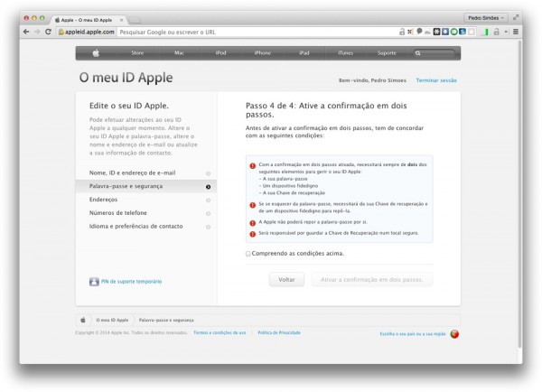
Task: Select 'Palavra-passe e segurança' sidebar item
Action: [x=146, y=186]
